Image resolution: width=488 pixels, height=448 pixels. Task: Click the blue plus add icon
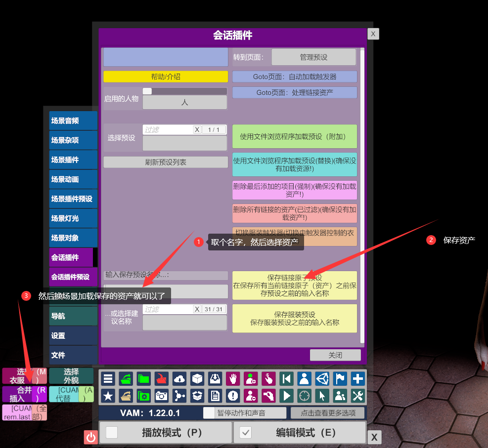[357, 379]
